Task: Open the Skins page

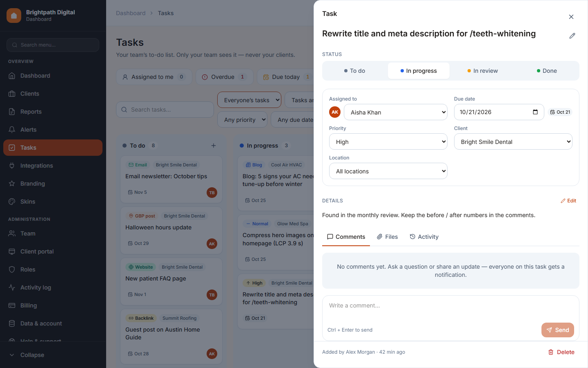Action: (53, 202)
